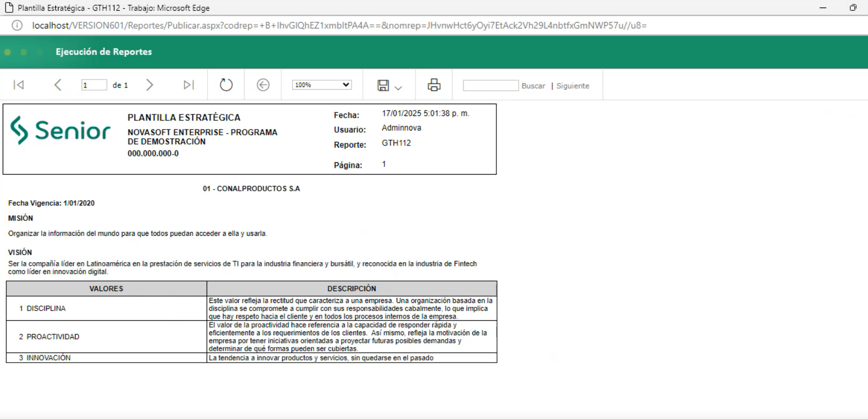This screenshot has width=868, height=419.
Task: Click the page document icon in title bar
Action: pyautogui.click(x=9, y=8)
